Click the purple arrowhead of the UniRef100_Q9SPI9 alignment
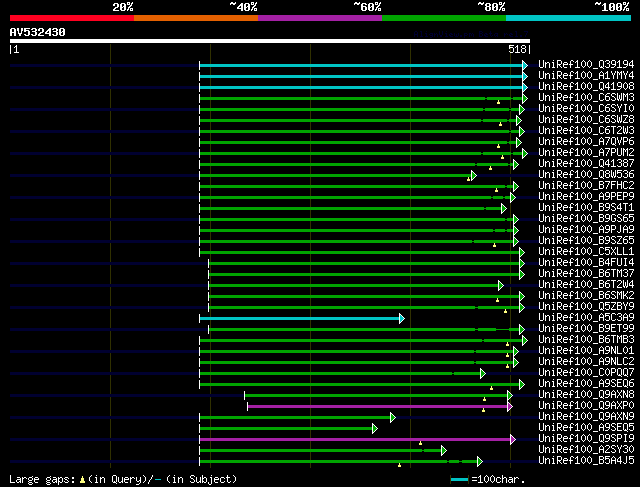This screenshot has width=640, height=487. 513,440
